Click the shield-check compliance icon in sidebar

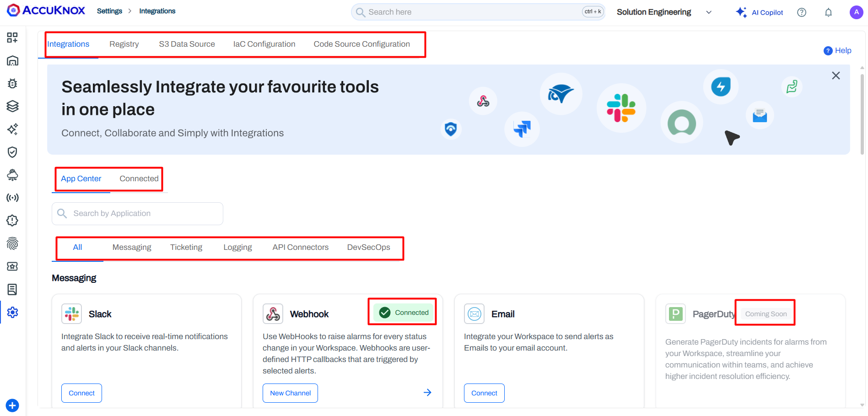click(x=12, y=152)
